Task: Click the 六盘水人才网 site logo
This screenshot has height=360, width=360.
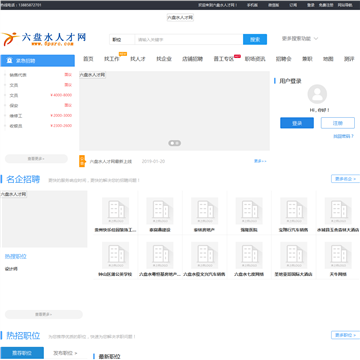Action: pyautogui.click(x=44, y=39)
